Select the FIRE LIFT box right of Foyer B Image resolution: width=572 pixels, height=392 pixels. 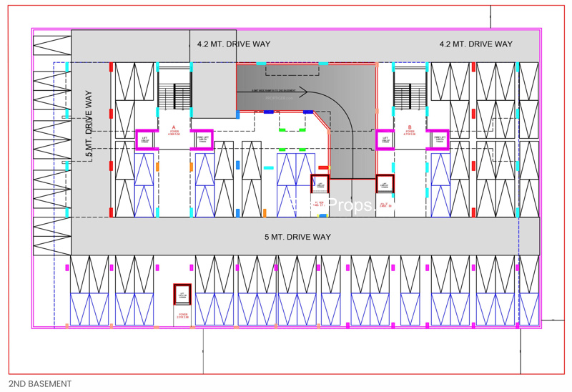coord(438,139)
